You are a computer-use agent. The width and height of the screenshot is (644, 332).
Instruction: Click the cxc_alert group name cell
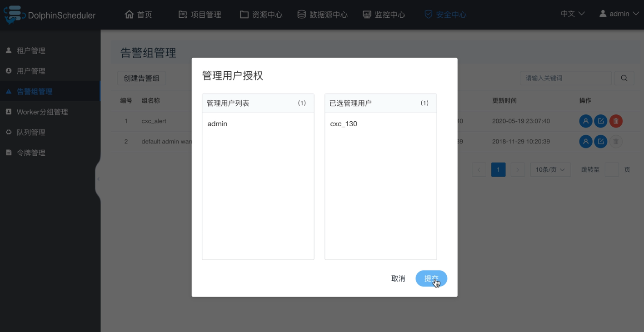tap(154, 121)
